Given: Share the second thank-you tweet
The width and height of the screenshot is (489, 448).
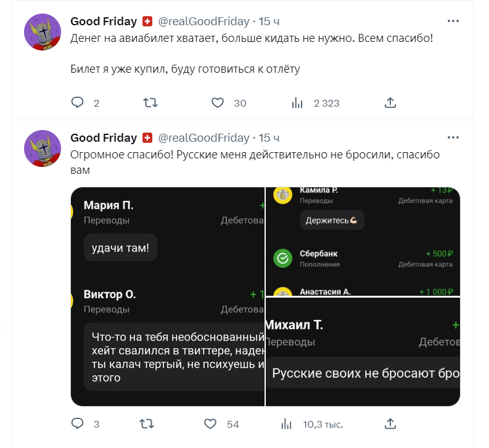Looking at the screenshot, I should tap(390, 424).
